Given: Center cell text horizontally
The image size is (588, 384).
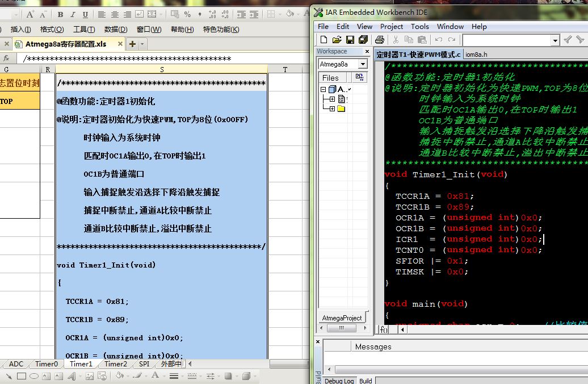Looking at the screenshot, I should click(115, 15).
